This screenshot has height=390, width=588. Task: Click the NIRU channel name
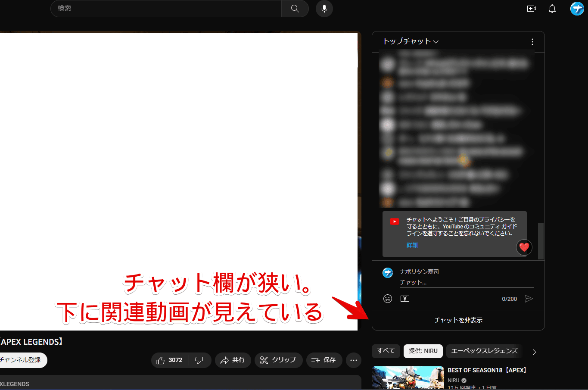point(453,381)
